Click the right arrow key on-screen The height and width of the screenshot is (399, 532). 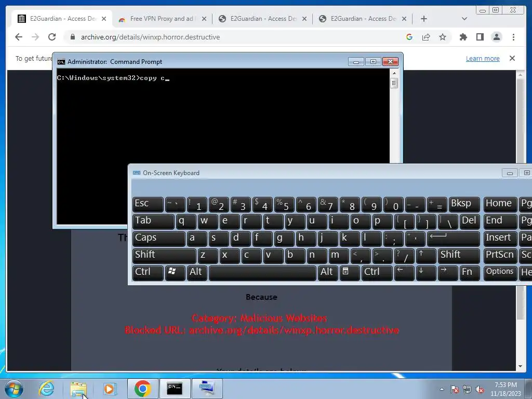[448, 273]
